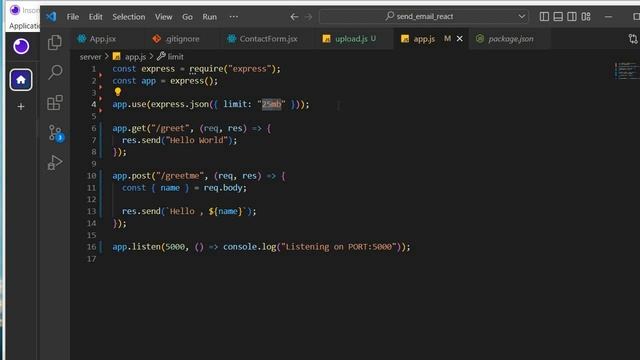Open the Run menu
640x360 pixels.
tap(209, 17)
